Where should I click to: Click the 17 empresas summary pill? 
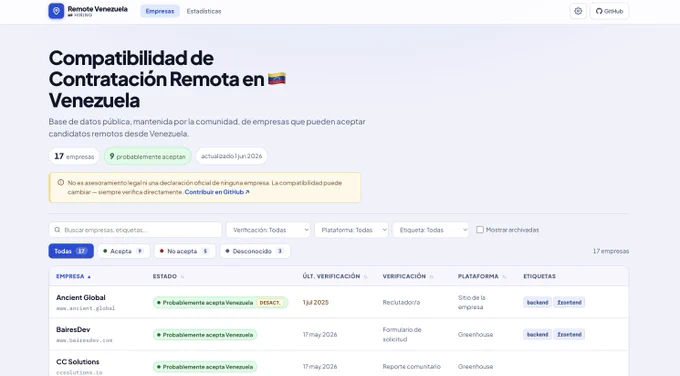pos(74,156)
